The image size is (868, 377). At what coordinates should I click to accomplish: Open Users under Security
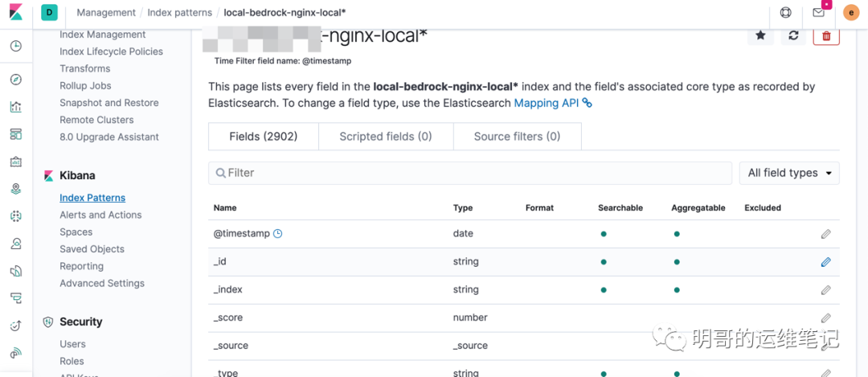[x=72, y=344]
